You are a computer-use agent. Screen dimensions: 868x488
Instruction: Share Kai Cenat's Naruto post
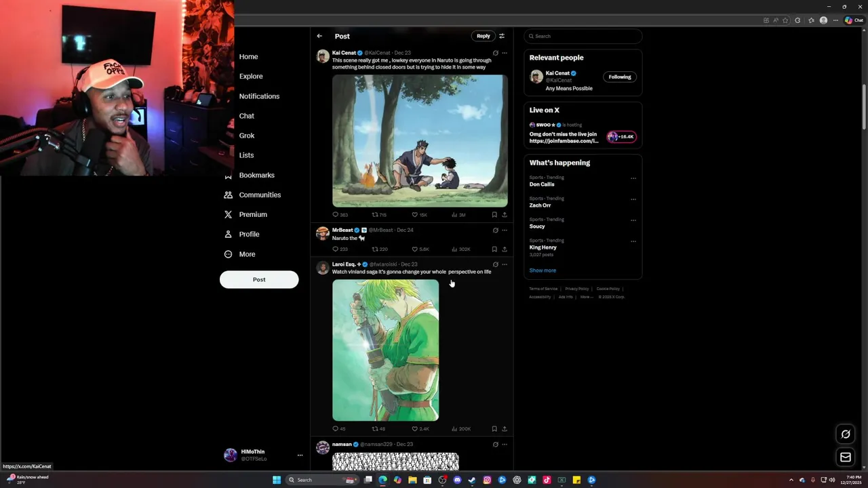505,215
